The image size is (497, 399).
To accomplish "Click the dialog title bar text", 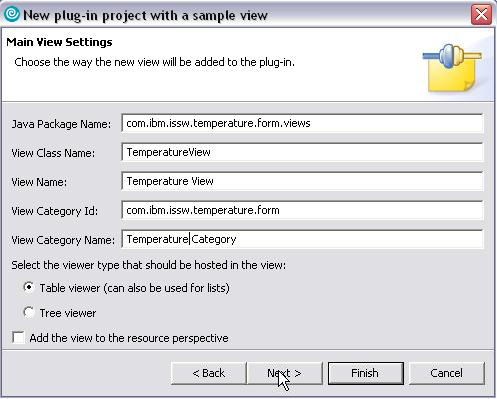I will [x=145, y=15].
